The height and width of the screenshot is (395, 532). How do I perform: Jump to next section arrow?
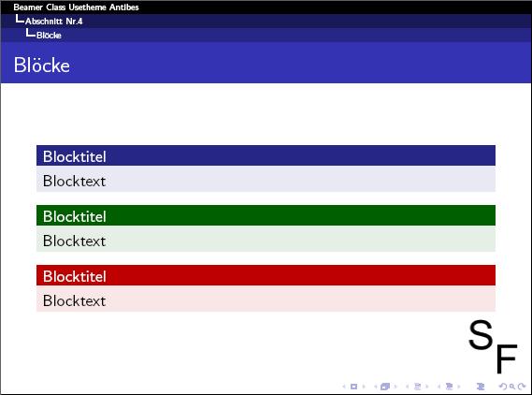pyautogui.click(x=459, y=387)
